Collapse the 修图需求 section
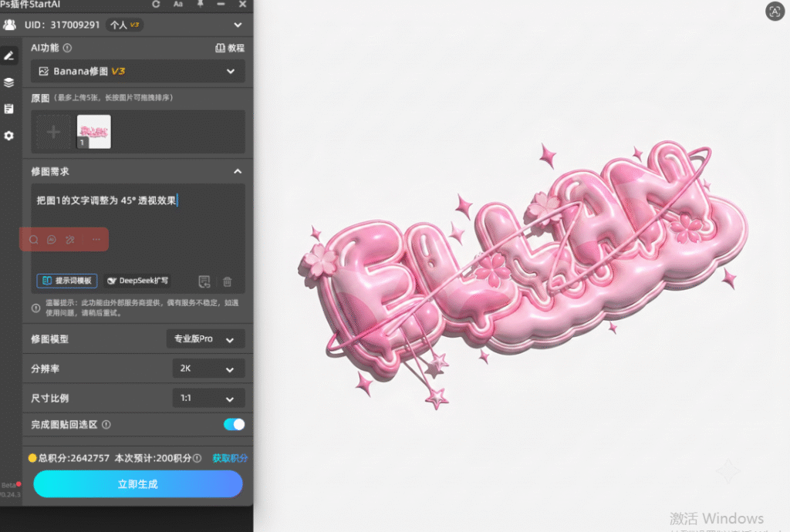This screenshot has height=532, width=790. point(238,171)
